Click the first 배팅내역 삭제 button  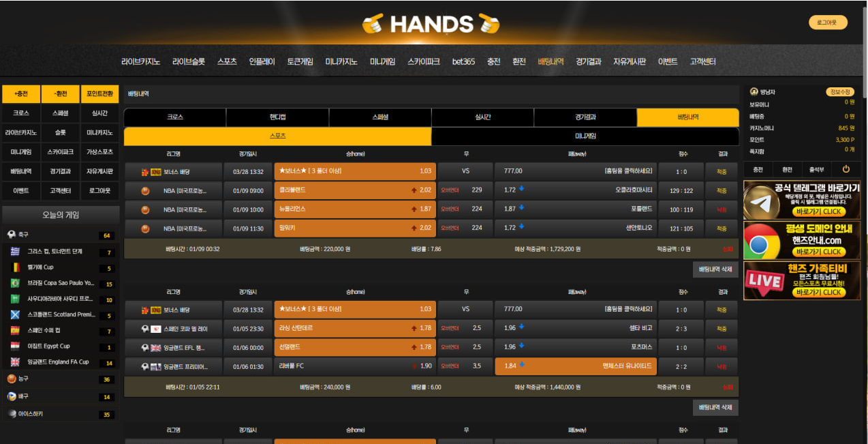[715, 270]
